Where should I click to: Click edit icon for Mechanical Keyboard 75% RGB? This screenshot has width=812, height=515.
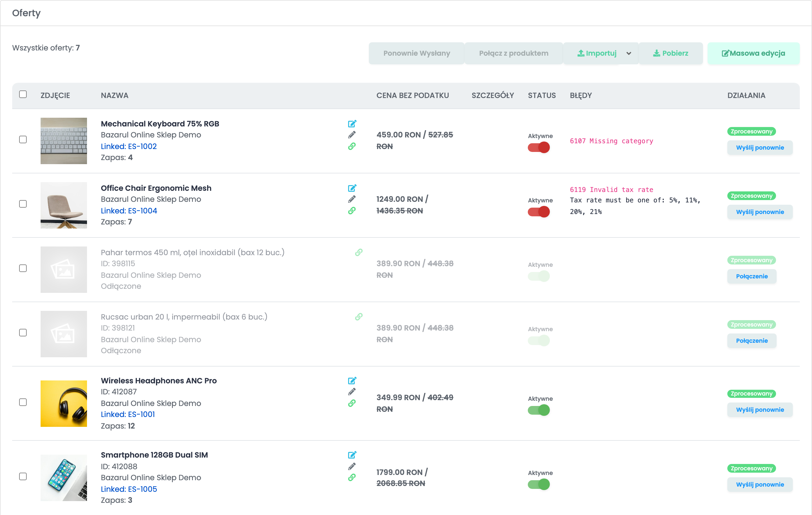coord(352,124)
